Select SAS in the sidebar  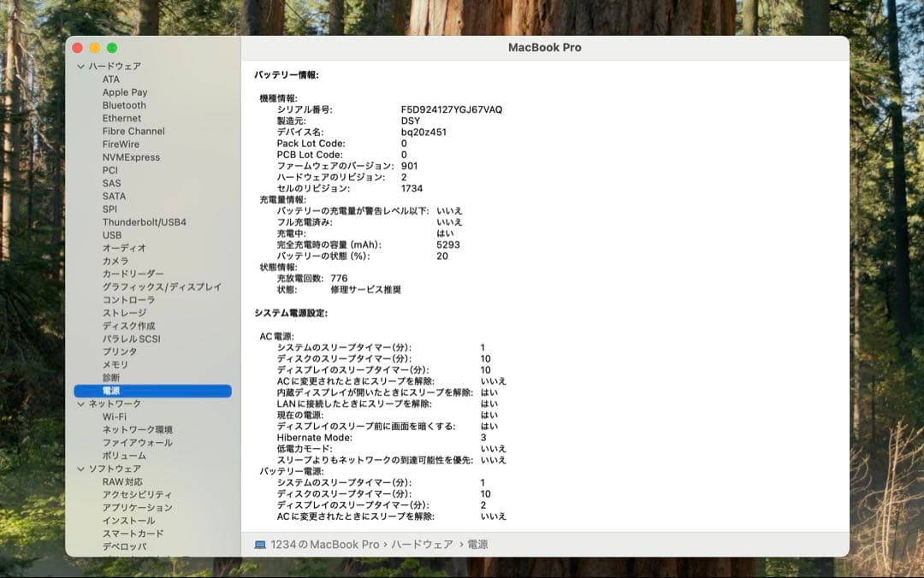pyautogui.click(x=111, y=183)
